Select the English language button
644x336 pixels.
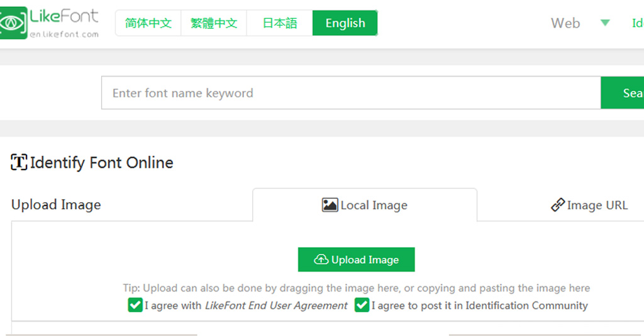(x=345, y=23)
